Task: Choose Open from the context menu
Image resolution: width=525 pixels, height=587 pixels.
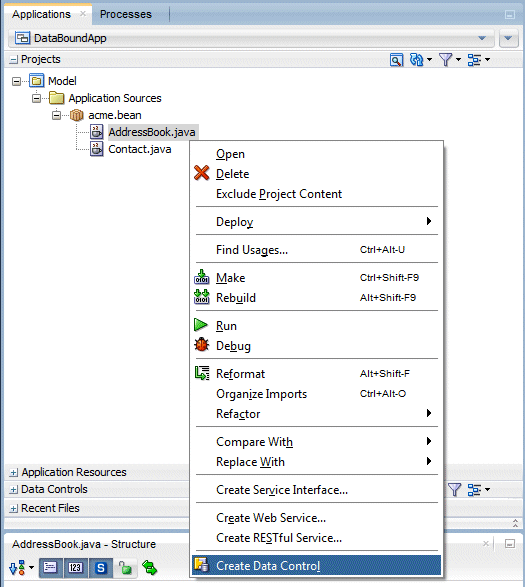Action: (x=317, y=154)
